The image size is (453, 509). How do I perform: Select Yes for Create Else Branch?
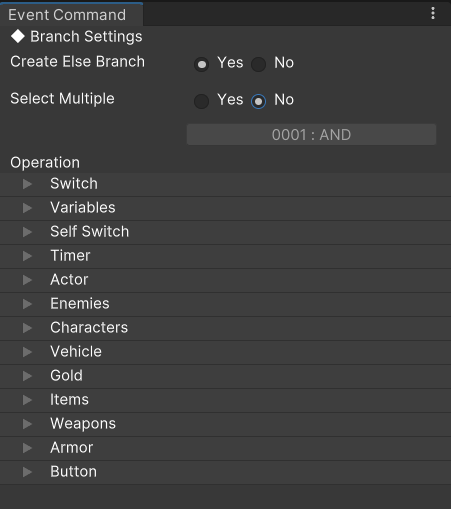201,64
